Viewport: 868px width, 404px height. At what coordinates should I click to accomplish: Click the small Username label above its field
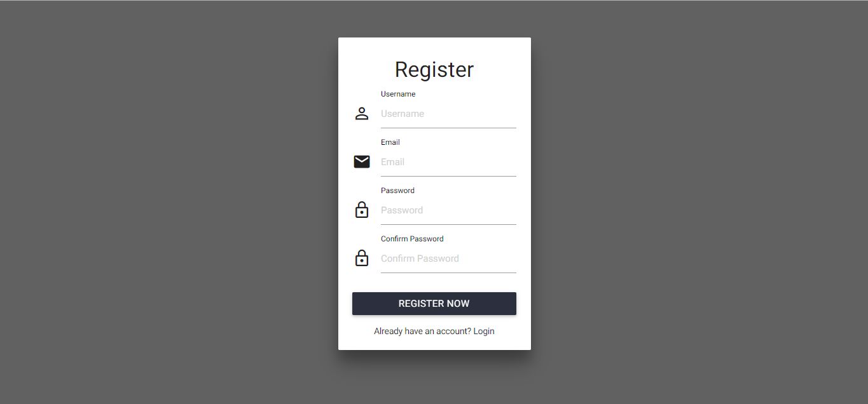point(398,94)
